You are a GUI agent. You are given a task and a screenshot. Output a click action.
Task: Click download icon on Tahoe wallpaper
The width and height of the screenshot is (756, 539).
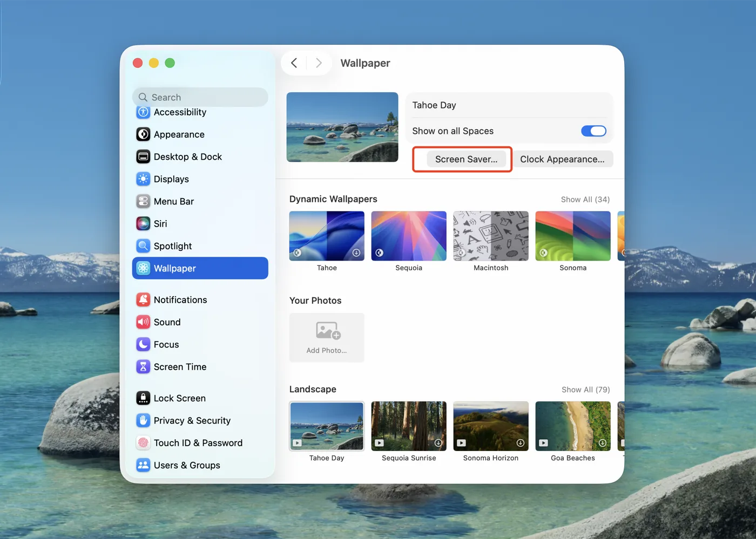[x=356, y=253]
